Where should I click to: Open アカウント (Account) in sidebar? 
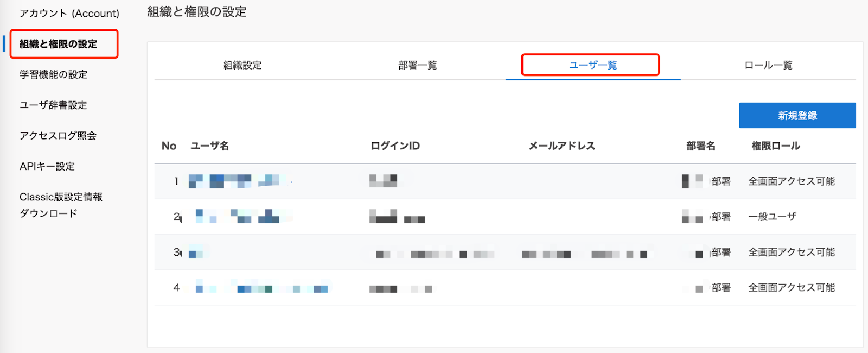click(69, 14)
